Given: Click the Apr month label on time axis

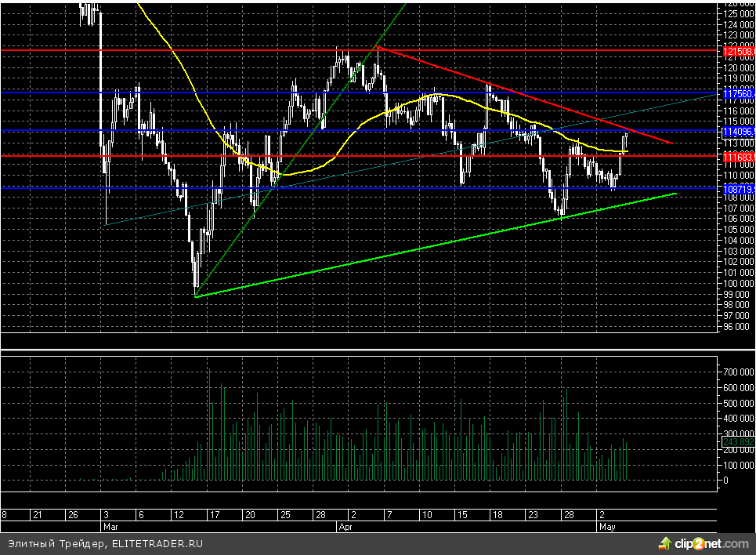Looking at the screenshot, I should 345,527.
